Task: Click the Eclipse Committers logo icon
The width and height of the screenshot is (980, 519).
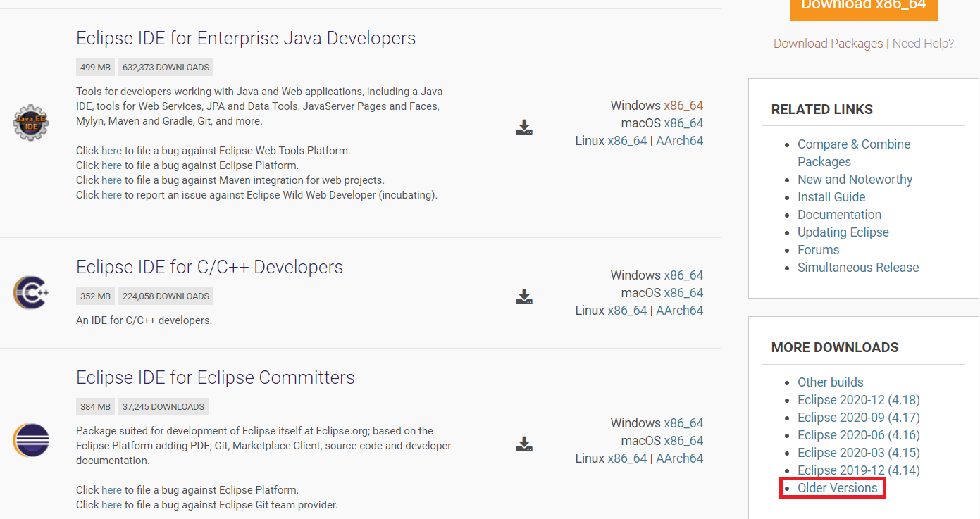Action: pyautogui.click(x=31, y=440)
